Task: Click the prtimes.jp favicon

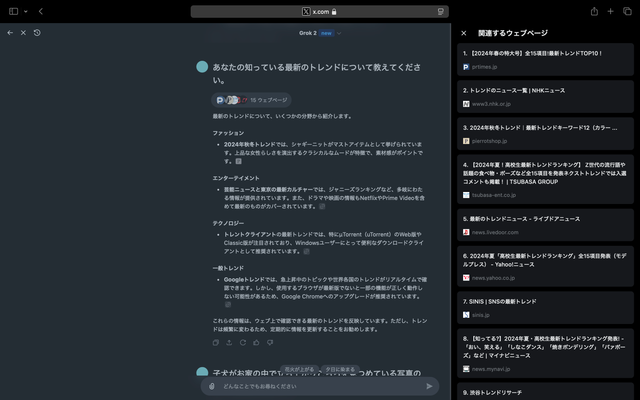Action: click(x=466, y=67)
